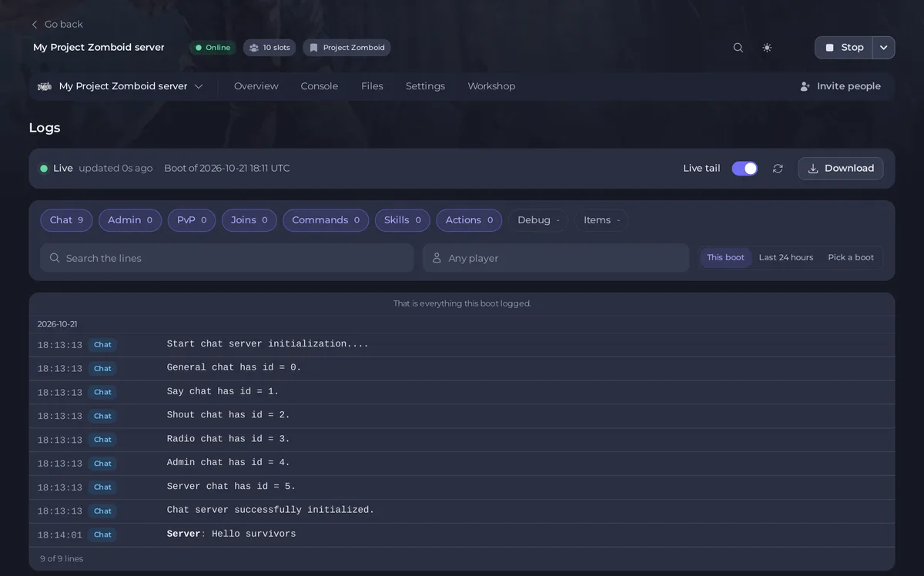Select the This boot range
The image size is (924, 576).
(x=725, y=258)
